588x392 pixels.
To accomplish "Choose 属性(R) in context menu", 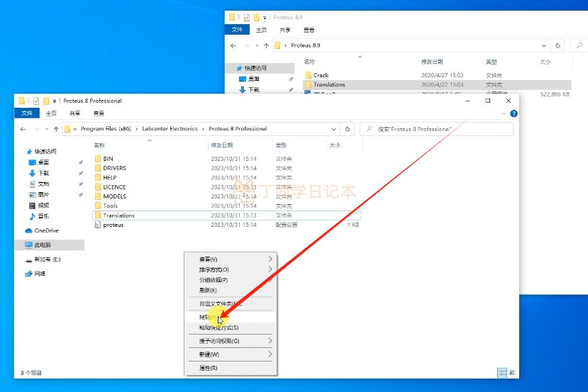I will pos(231,368).
